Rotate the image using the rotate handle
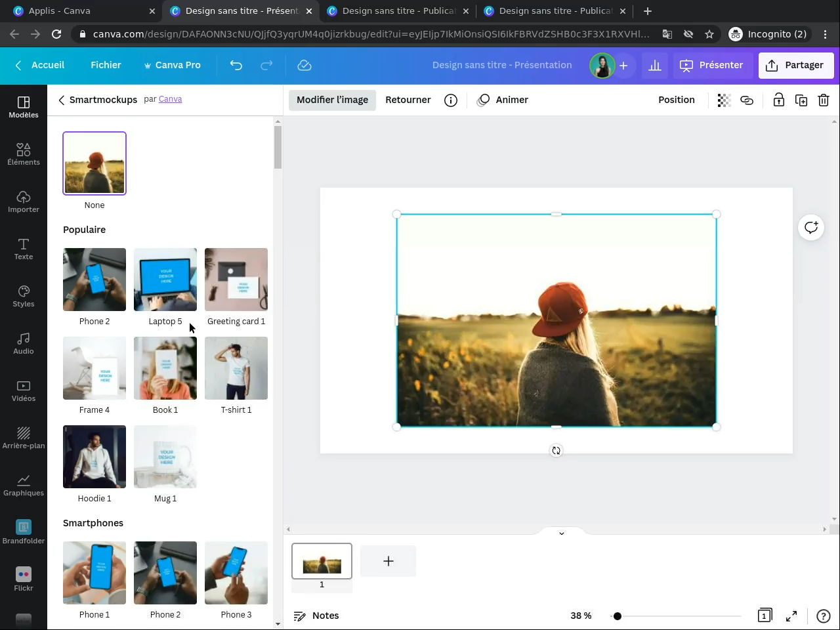The height and width of the screenshot is (630, 840). coord(556,450)
